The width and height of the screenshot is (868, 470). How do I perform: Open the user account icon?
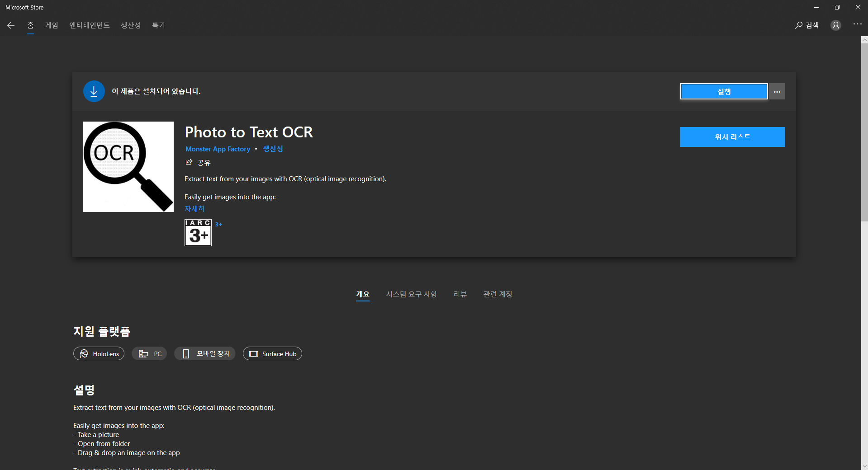pos(835,25)
